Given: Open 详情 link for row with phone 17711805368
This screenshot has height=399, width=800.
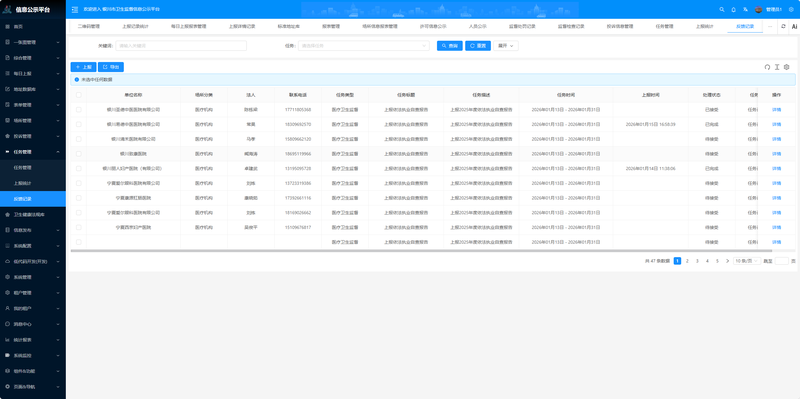Looking at the screenshot, I should [777, 110].
